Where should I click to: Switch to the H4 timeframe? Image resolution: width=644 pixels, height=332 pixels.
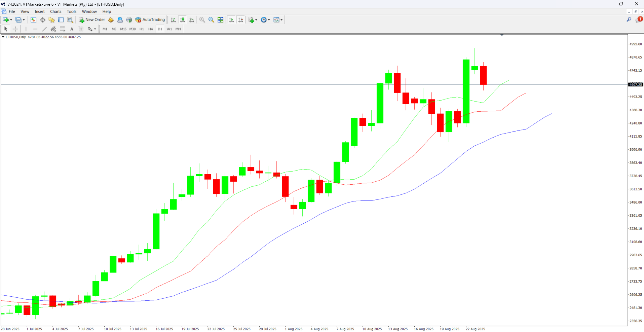[151, 29]
